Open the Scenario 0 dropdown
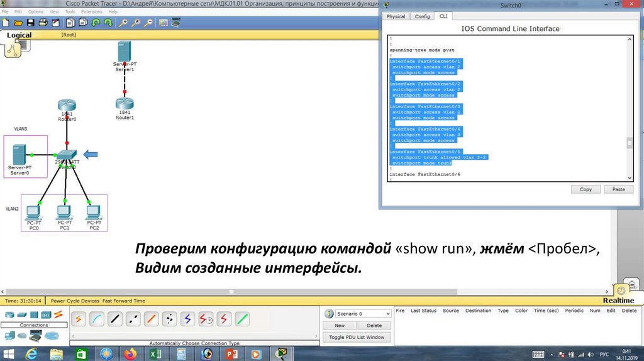Viewport: 644px width, 361px height. [363, 314]
